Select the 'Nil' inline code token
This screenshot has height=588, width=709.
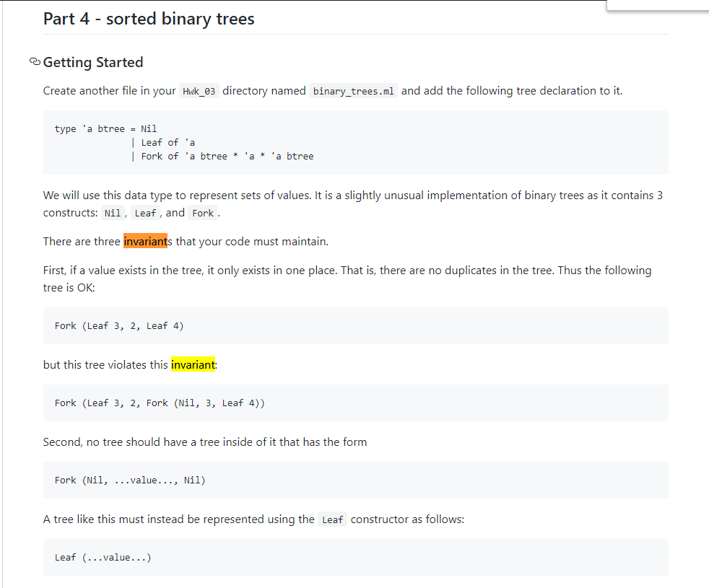pyautogui.click(x=113, y=212)
